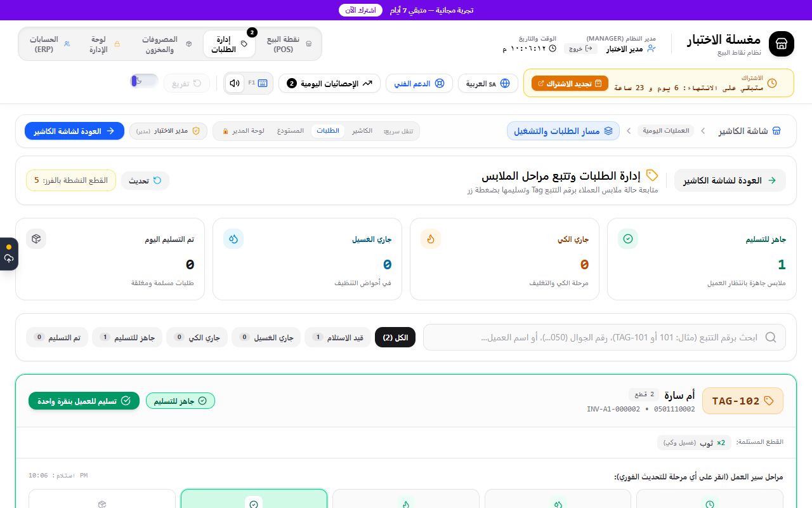
Task: Click the orange tag icon beside the page title
Action: coord(652,175)
